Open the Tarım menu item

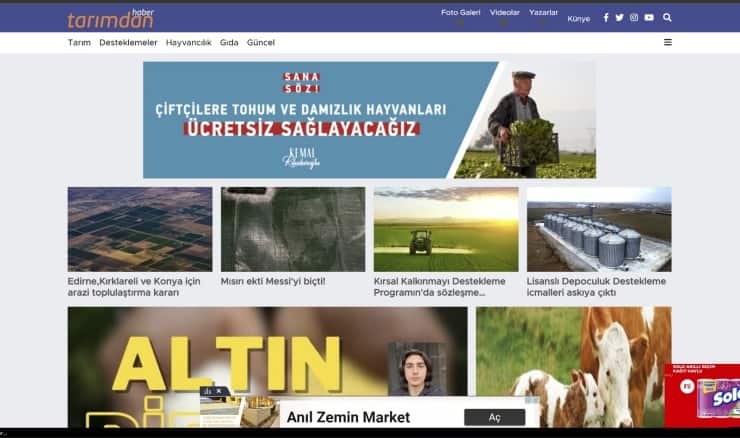79,42
